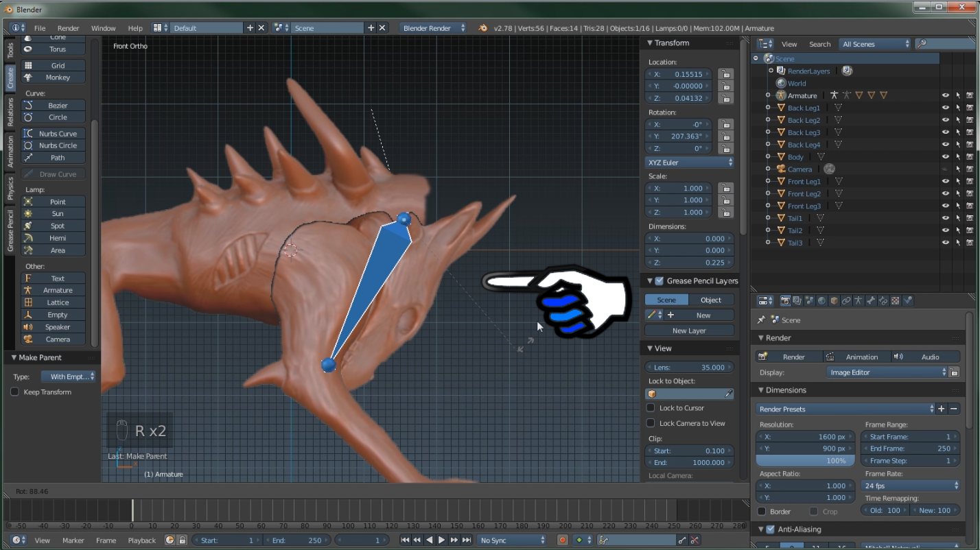Select the Object grease pencil source button
This screenshot has height=550, width=980.
[x=711, y=300]
